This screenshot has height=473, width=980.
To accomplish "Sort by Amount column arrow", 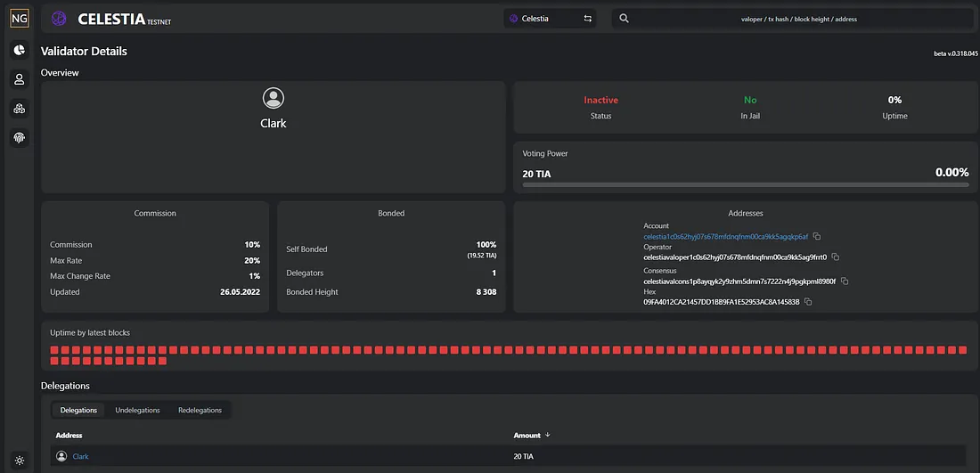I will tap(548, 435).
